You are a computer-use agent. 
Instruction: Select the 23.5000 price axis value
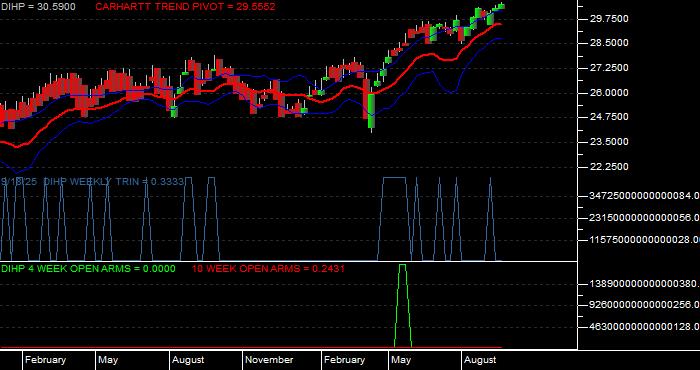coord(609,142)
